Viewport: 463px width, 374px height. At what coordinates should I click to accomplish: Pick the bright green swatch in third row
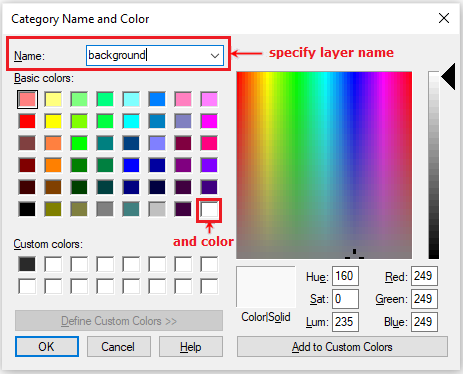tap(79, 143)
